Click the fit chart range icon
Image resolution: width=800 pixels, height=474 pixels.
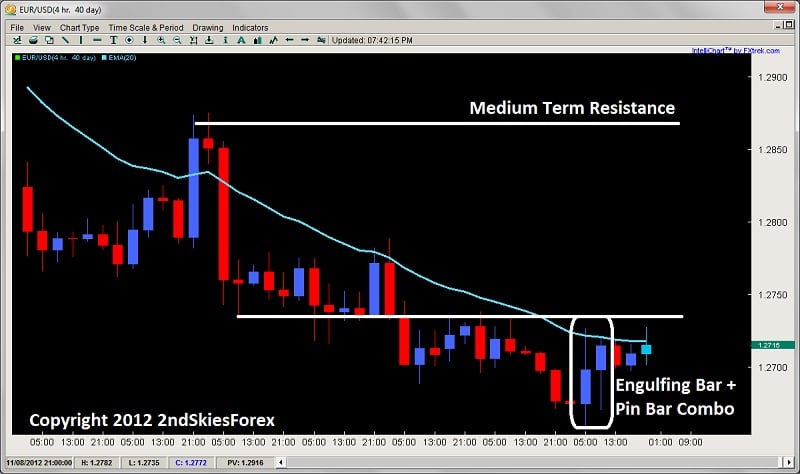[193, 40]
